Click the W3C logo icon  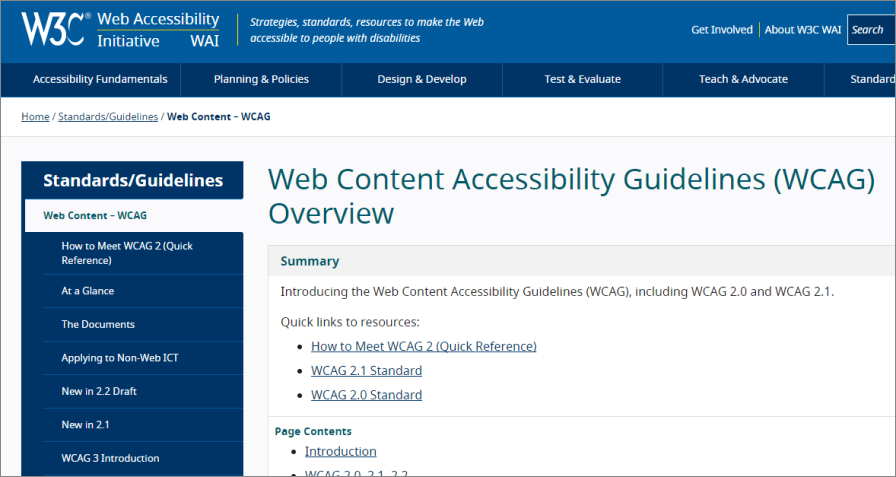coord(55,29)
